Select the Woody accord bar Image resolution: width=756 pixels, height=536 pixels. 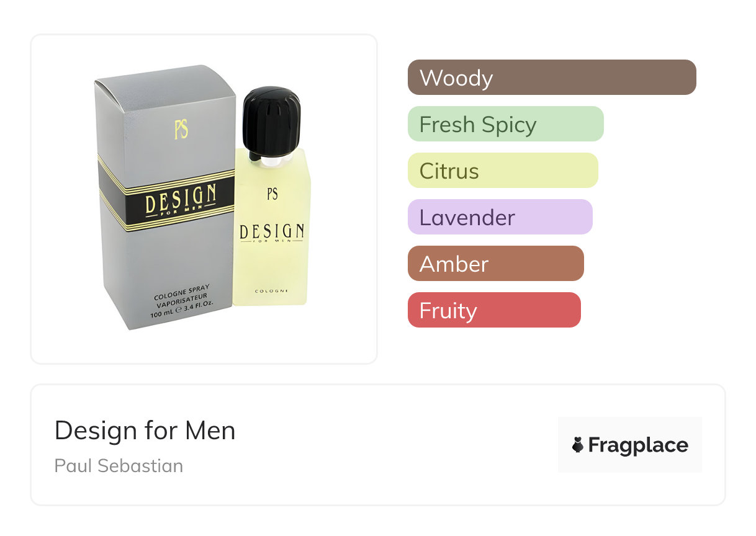pyautogui.click(x=551, y=78)
